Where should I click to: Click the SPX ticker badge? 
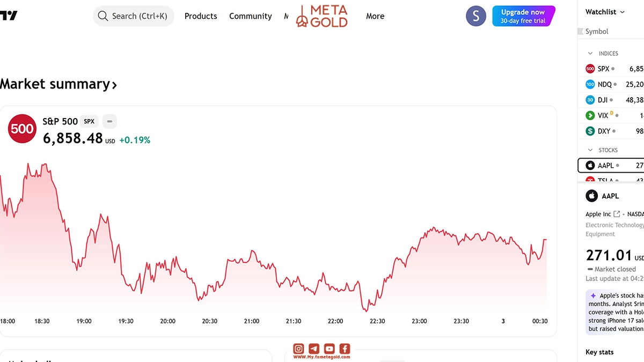[89, 122]
